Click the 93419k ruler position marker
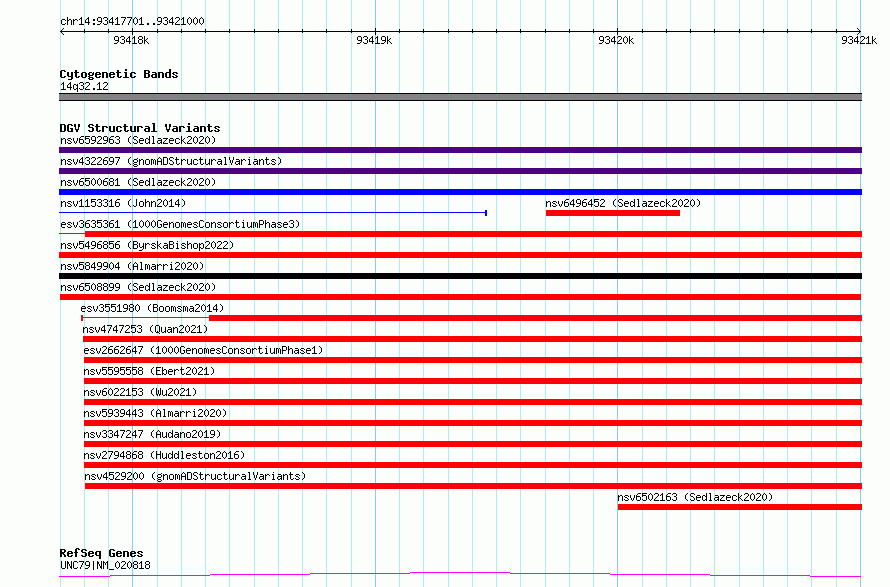 [374, 40]
